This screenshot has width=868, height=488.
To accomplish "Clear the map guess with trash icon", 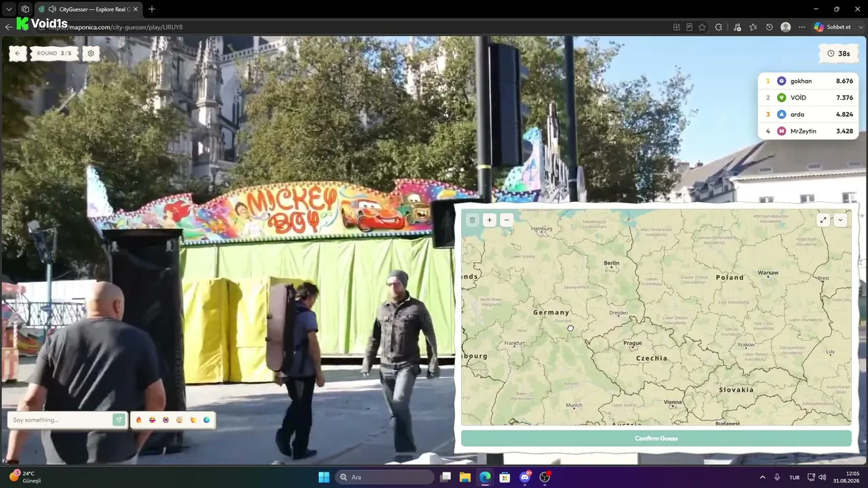I will 473,220.
